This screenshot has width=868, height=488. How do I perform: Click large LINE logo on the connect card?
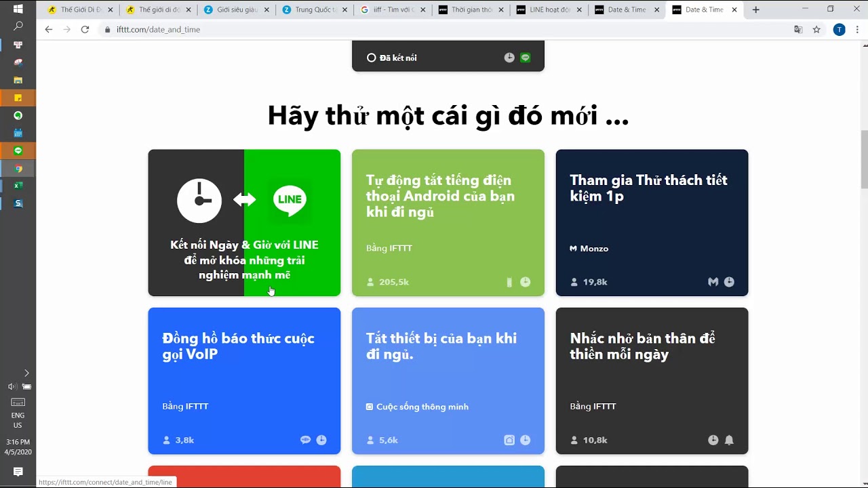click(x=290, y=199)
